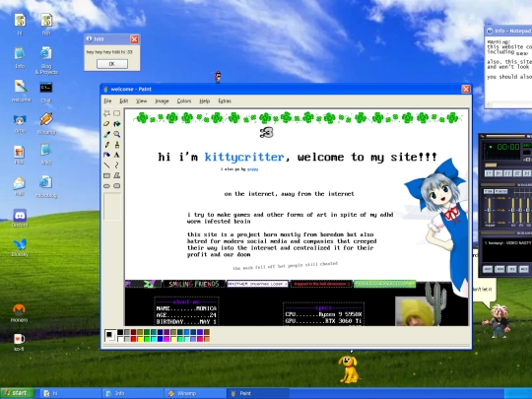
Task: Open the Help menu in Paint
Action: [205, 101]
